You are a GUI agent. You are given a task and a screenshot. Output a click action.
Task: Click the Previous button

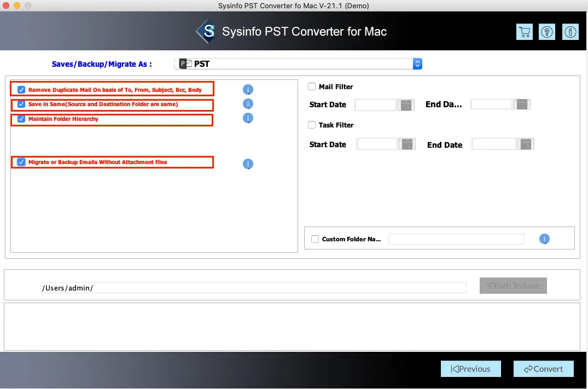click(470, 369)
